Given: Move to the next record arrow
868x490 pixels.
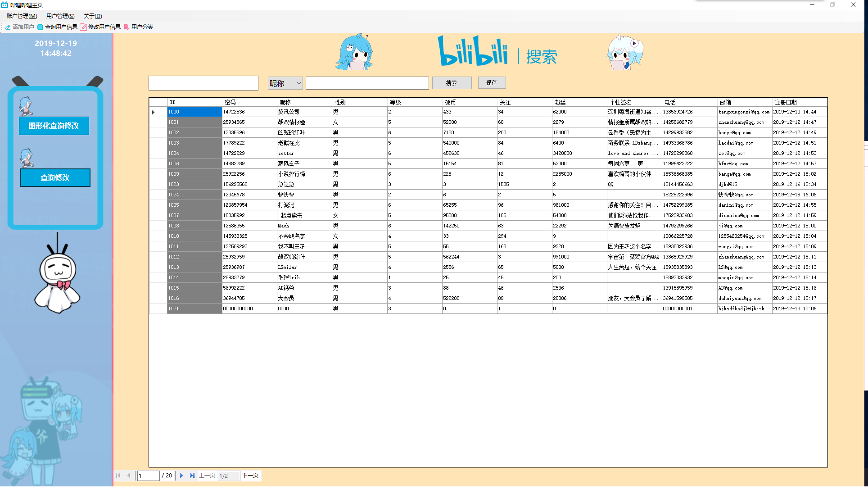Looking at the screenshot, I should coord(181,476).
